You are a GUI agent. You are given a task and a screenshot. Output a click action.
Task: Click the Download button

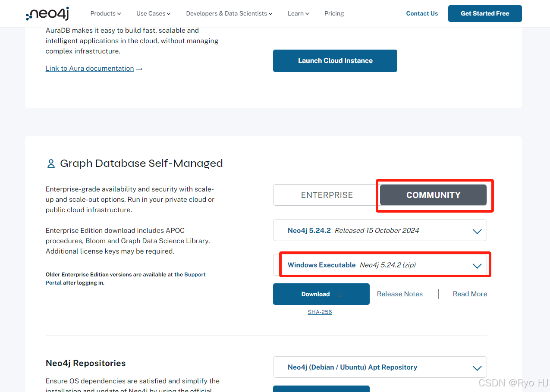click(x=321, y=294)
